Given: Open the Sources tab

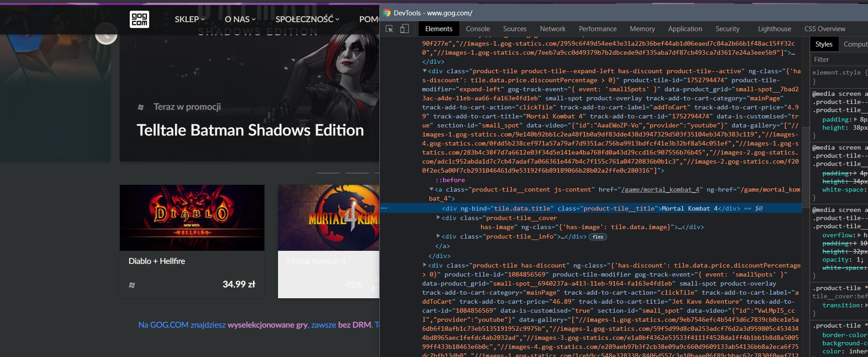Looking at the screenshot, I should pyautogui.click(x=515, y=29).
